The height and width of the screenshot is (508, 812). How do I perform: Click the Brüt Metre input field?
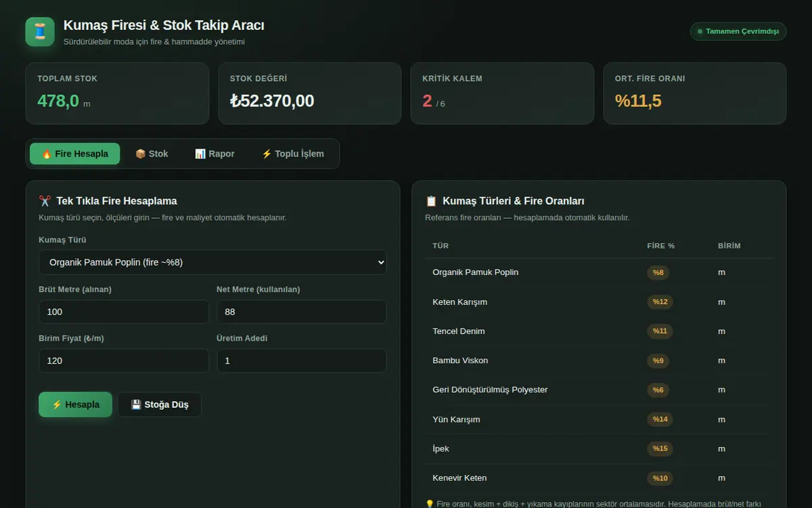click(124, 312)
